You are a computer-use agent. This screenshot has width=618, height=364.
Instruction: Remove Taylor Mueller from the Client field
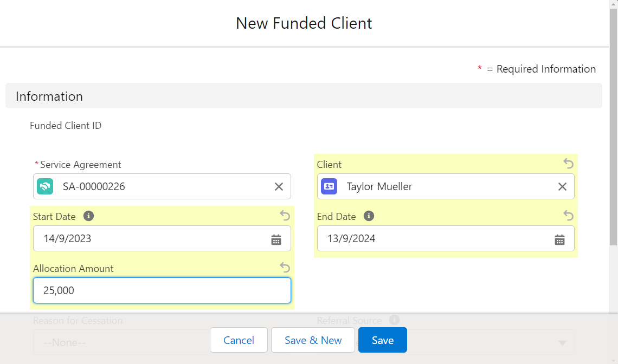click(x=562, y=186)
